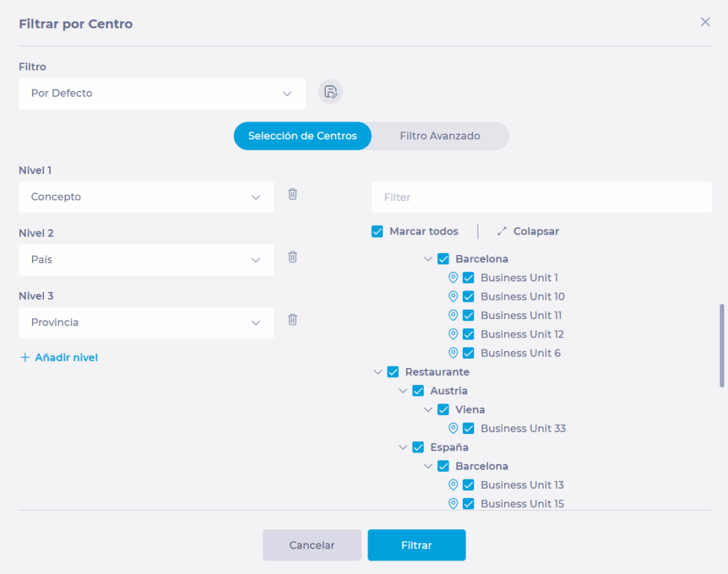Open the Filtro dropdown showing Por Defecto
The image size is (728, 574).
162,94
